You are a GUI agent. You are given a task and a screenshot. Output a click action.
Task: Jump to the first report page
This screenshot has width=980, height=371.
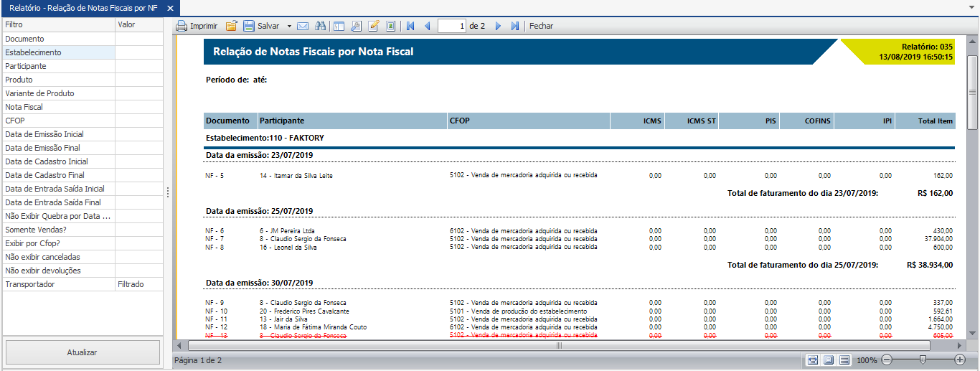tap(410, 26)
